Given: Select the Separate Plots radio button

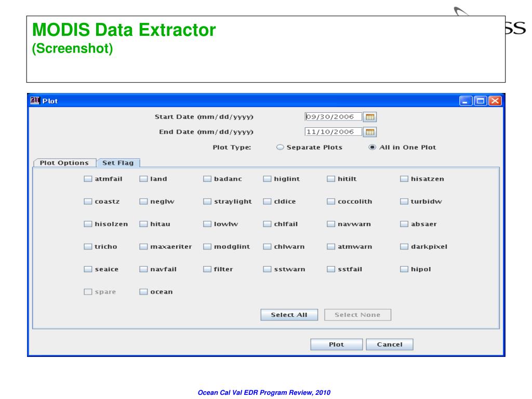Looking at the screenshot, I should pos(280,147).
